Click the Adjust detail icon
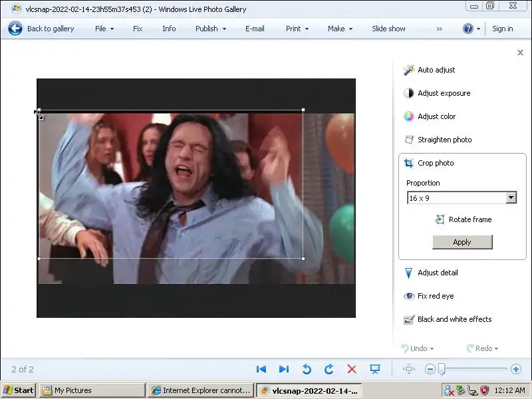Image resolution: width=532 pixels, height=399 pixels. click(409, 273)
